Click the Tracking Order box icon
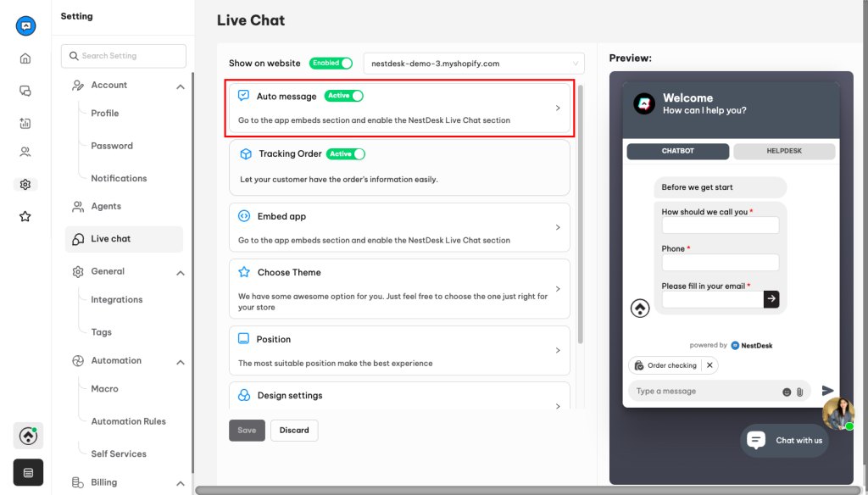Viewport: 868px width, 495px height. click(246, 154)
